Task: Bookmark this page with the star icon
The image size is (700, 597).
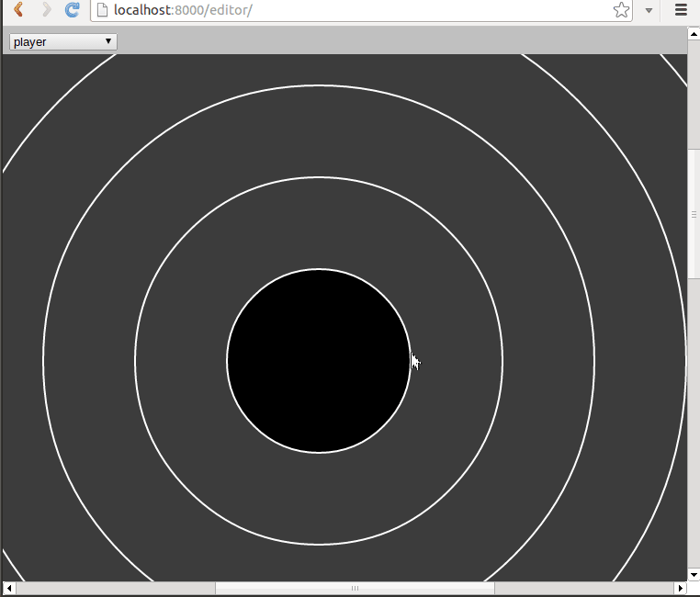Action: click(621, 10)
